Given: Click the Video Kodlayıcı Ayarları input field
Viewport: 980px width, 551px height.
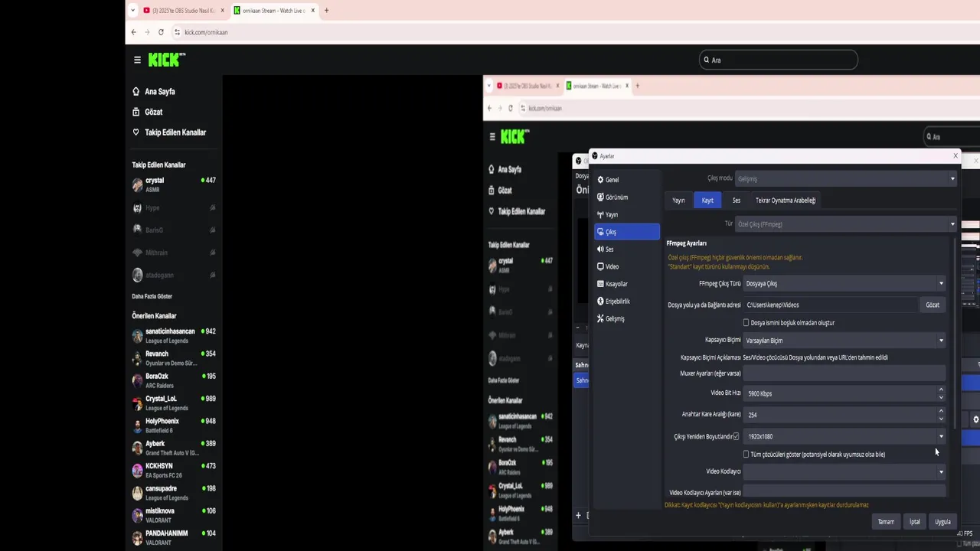Looking at the screenshot, I should point(844,492).
